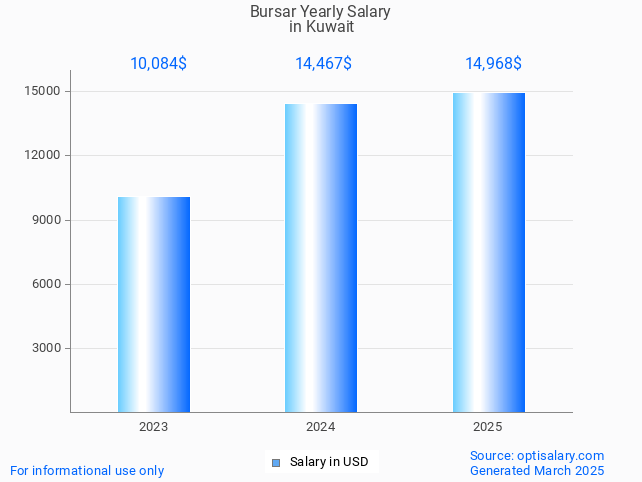The width and height of the screenshot is (642, 482).
Task: Click the 9000 y-axis tick label
Action: [x=47, y=220]
